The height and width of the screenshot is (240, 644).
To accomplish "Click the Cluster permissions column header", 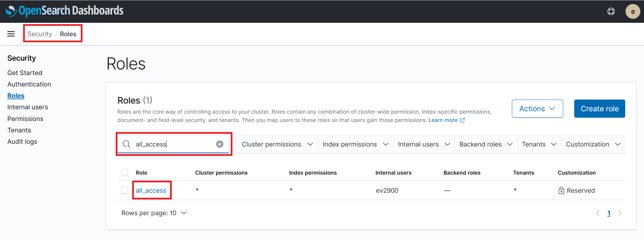I will 221,173.
